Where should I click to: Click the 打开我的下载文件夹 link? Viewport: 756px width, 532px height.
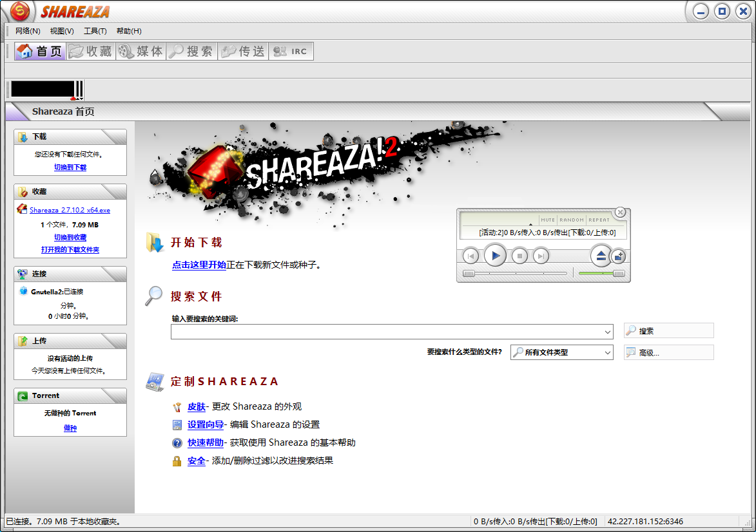pos(70,250)
